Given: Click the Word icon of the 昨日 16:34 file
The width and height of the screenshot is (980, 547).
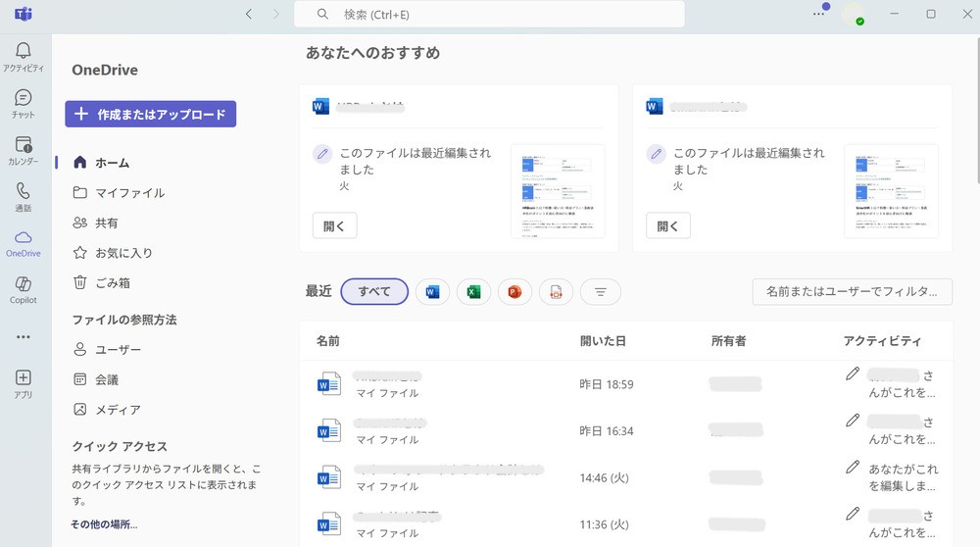Looking at the screenshot, I should click(329, 430).
